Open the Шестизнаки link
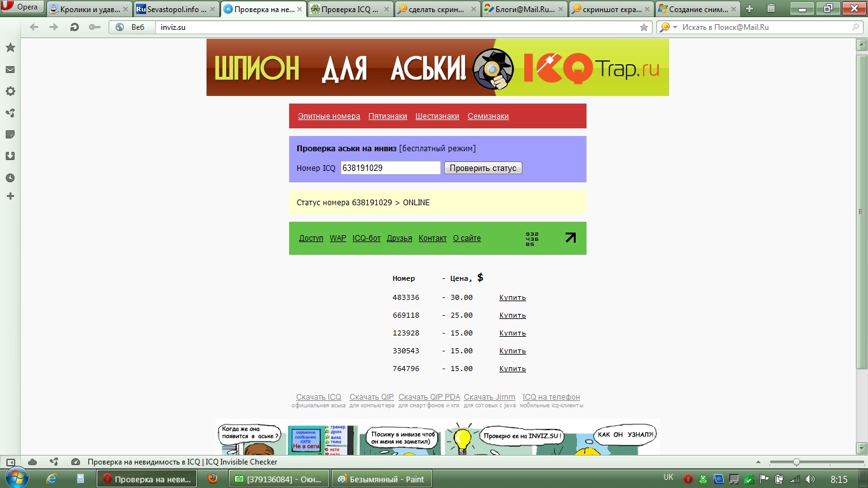This screenshot has height=488, width=868. pyautogui.click(x=437, y=116)
